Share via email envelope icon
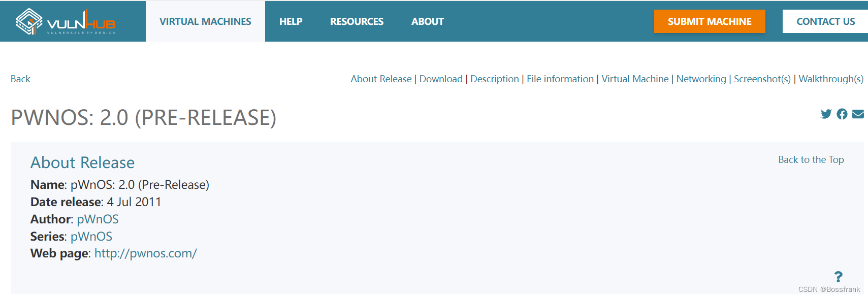 (x=858, y=114)
